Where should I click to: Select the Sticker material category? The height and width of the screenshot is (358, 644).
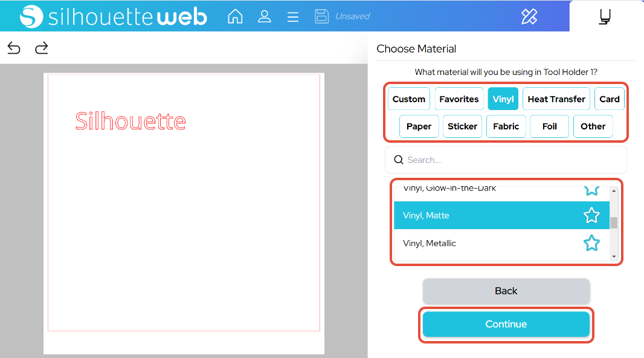pyautogui.click(x=463, y=126)
